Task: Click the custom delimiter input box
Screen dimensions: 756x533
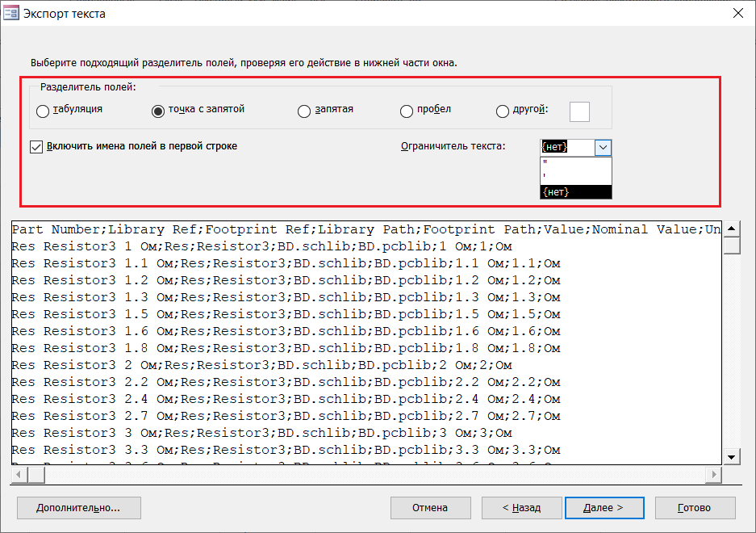Action: click(579, 111)
